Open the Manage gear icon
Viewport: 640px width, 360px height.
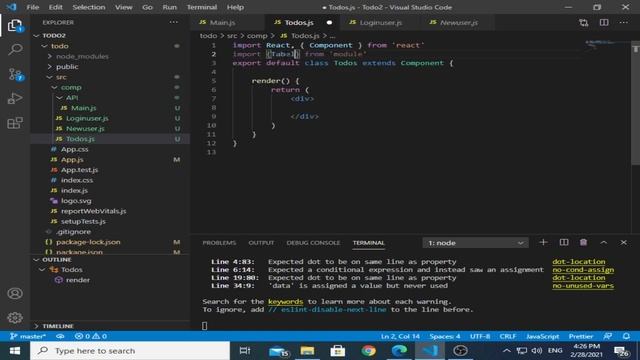pos(15,318)
